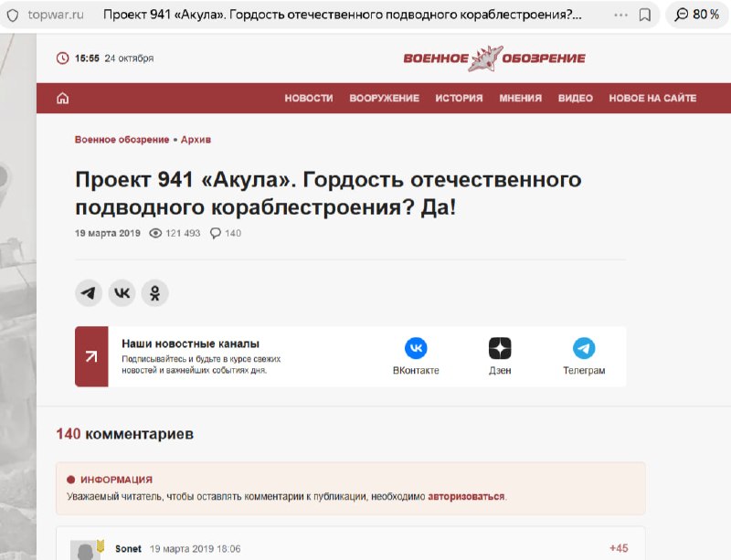Click the 24 октября date text
Screen dimensions: 731x560
point(129,58)
